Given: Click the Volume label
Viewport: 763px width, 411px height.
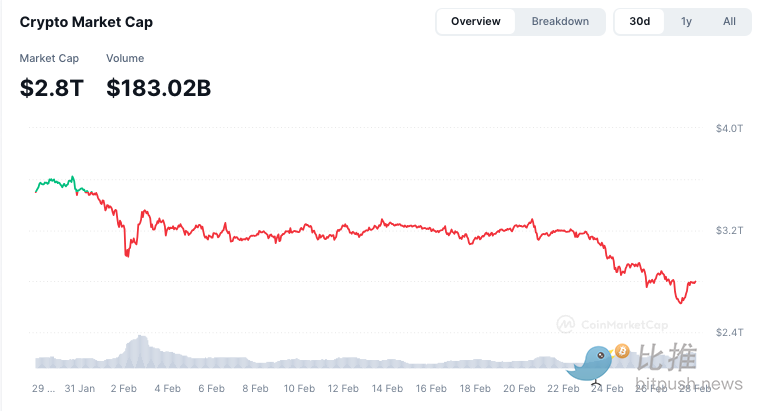Looking at the screenshot, I should (125, 58).
